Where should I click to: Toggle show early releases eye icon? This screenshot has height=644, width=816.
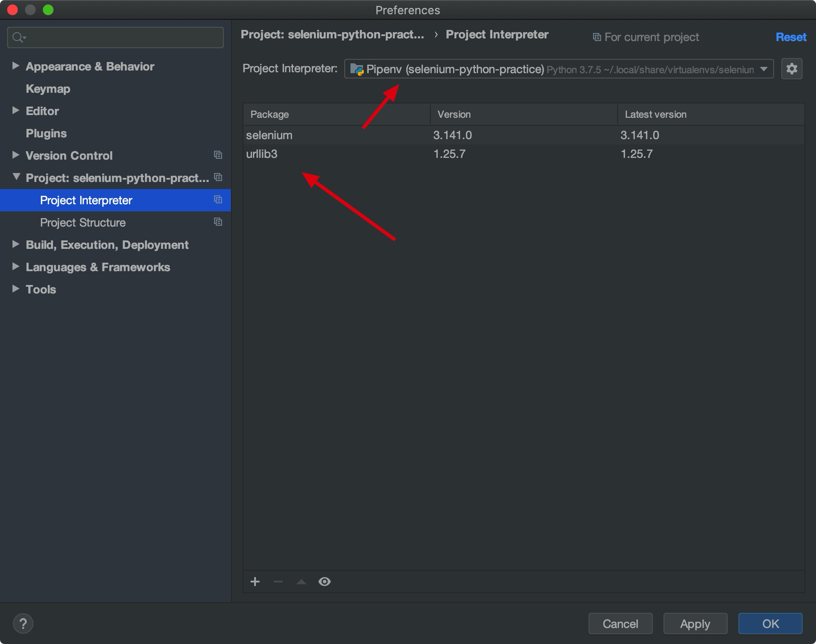point(325,582)
